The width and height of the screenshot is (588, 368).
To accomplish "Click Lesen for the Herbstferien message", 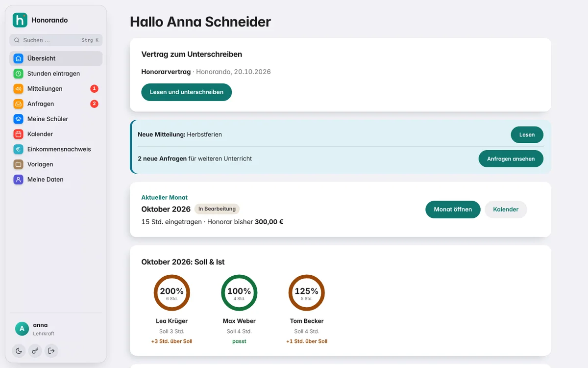I will pyautogui.click(x=527, y=135).
